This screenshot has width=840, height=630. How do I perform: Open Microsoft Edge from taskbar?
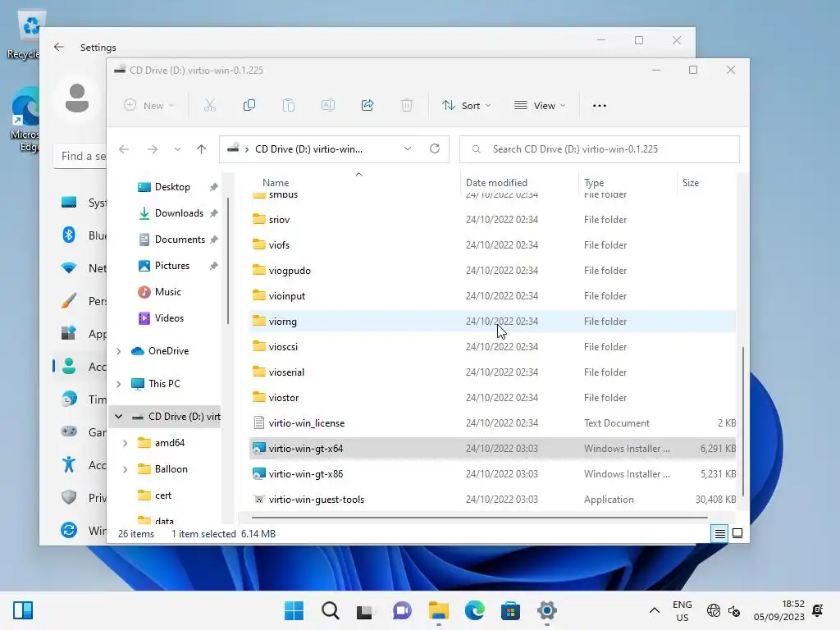pos(475,610)
